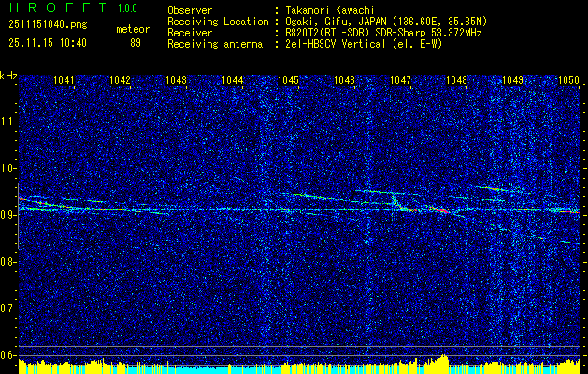Click the 1048 time marker

pos(456,79)
